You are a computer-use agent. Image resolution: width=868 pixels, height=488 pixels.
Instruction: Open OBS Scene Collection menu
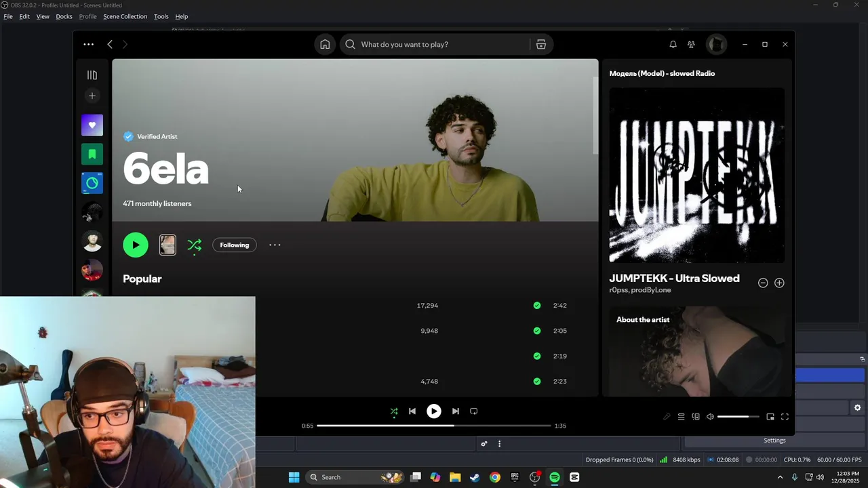(x=125, y=16)
